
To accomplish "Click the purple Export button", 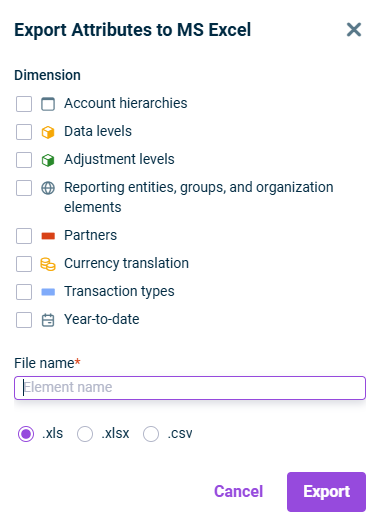I will click(327, 492).
